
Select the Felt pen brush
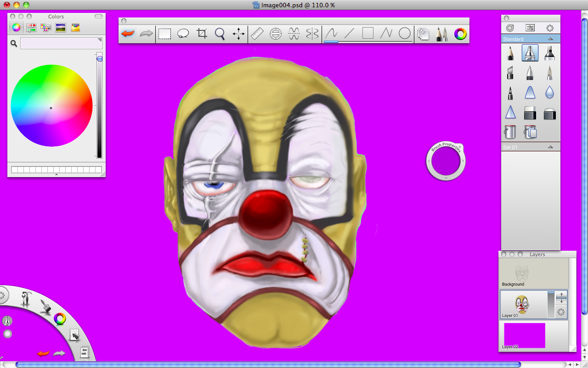510,92
